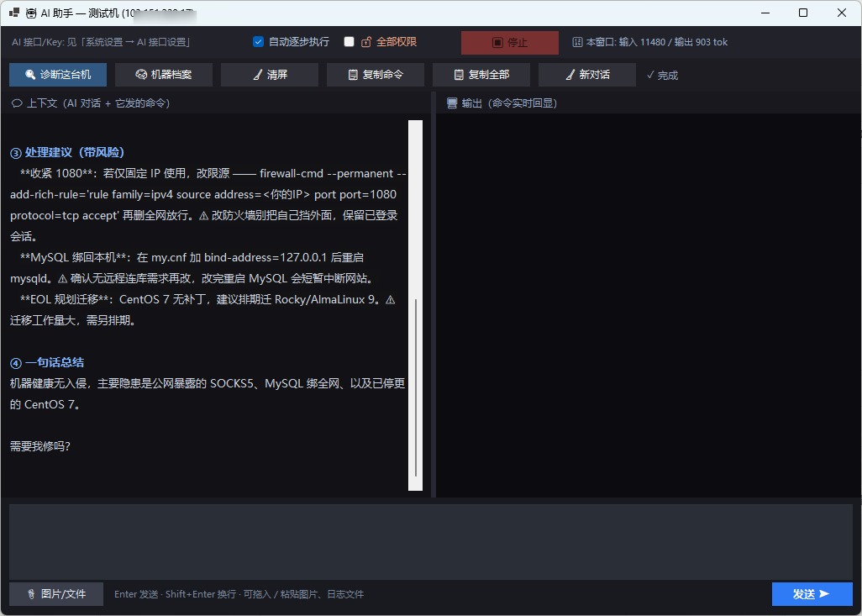Click the empty 输出 command output pane
862x616 pixels.
(x=648, y=305)
